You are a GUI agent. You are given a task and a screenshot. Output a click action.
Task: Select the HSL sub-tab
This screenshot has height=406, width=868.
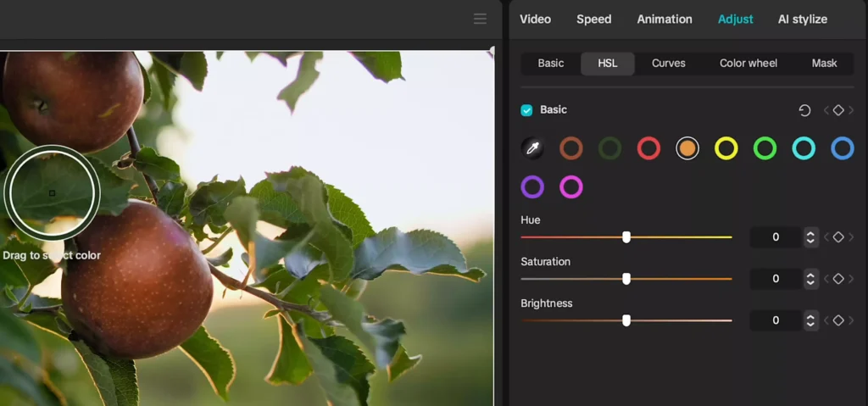pyautogui.click(x=607, y=64)
